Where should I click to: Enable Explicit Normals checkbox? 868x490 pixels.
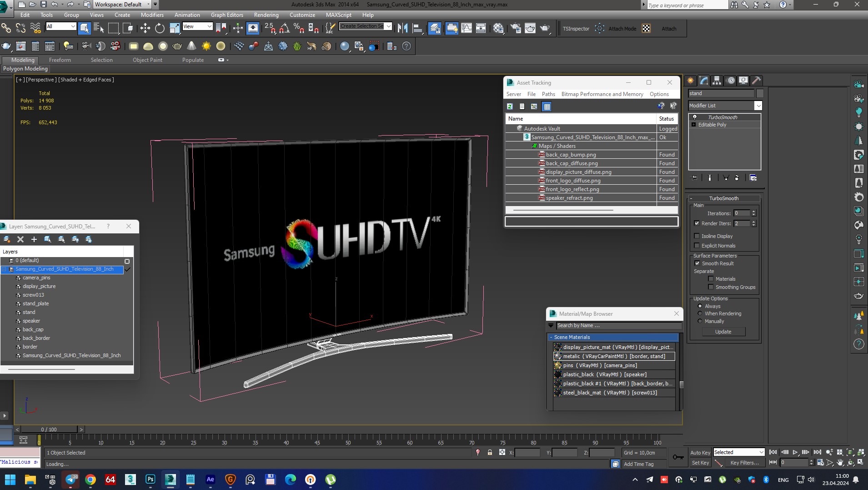tap(697, 246)
